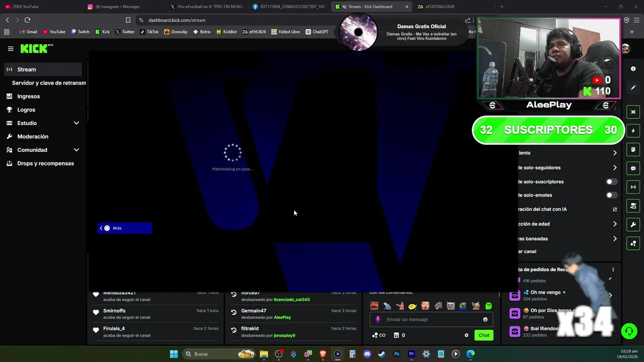Select Stream in the sidebar
Image resolution: width=644 pixels, height=362 pixels.
(43, 69)
